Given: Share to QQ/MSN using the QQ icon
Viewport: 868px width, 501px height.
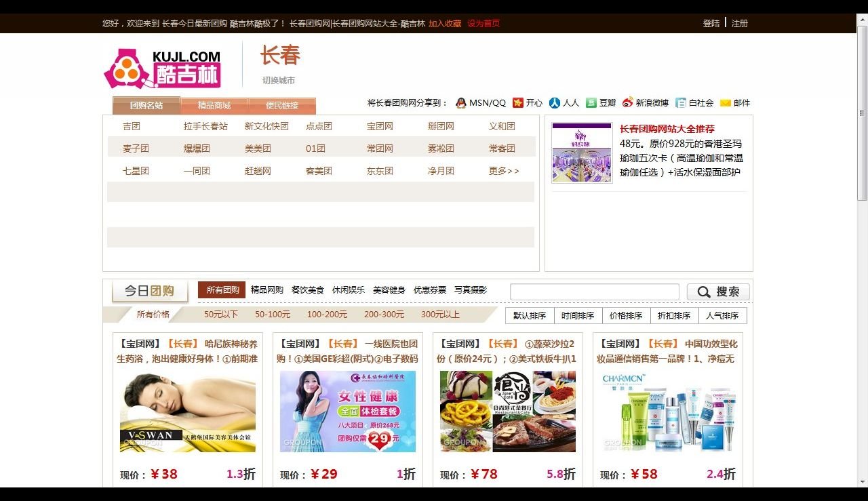Looking at the screenshot, I should pyautogui.click(x=462, y=102).
